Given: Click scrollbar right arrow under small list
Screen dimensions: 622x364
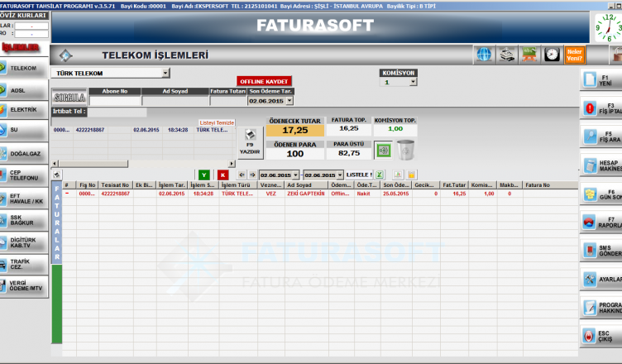Looking at the screenshot, I should point(232,164).
